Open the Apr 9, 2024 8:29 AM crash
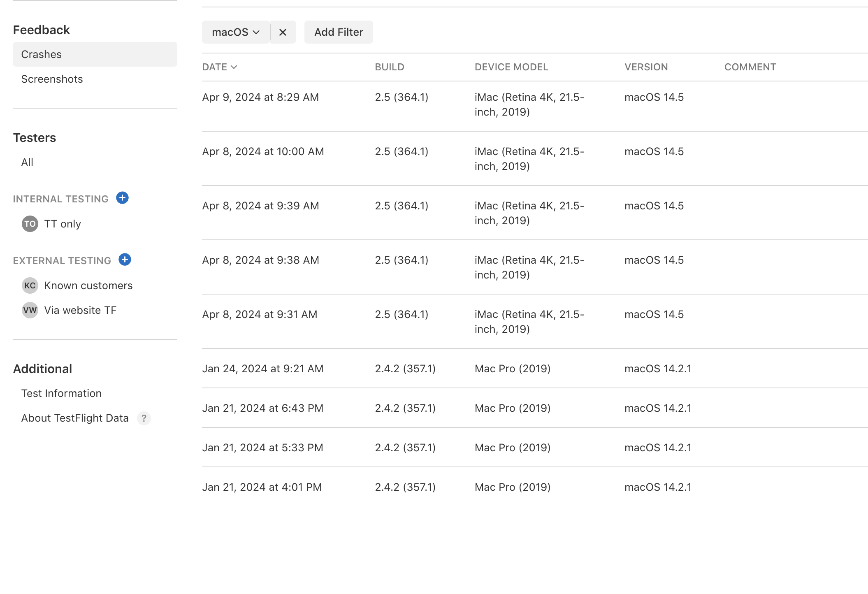The width and height of the screenshot is (868, 594). [x=260, y=97]
